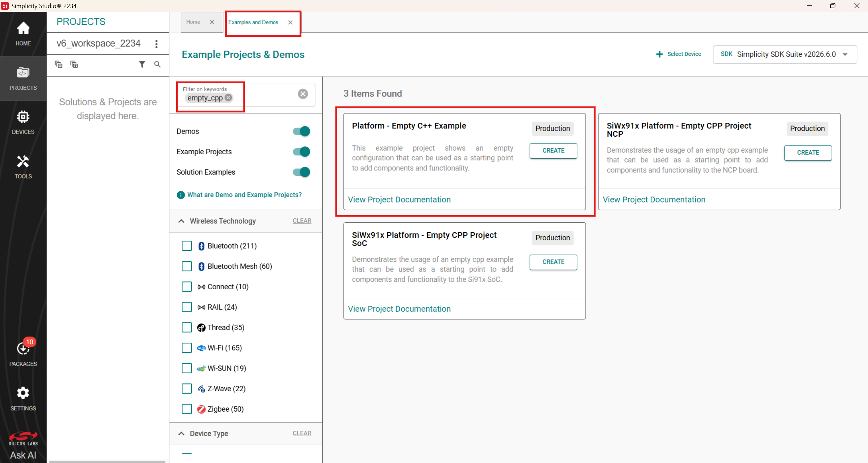
Task: Toggle the Solution Examples switch
Action: (x=302, y=172)
